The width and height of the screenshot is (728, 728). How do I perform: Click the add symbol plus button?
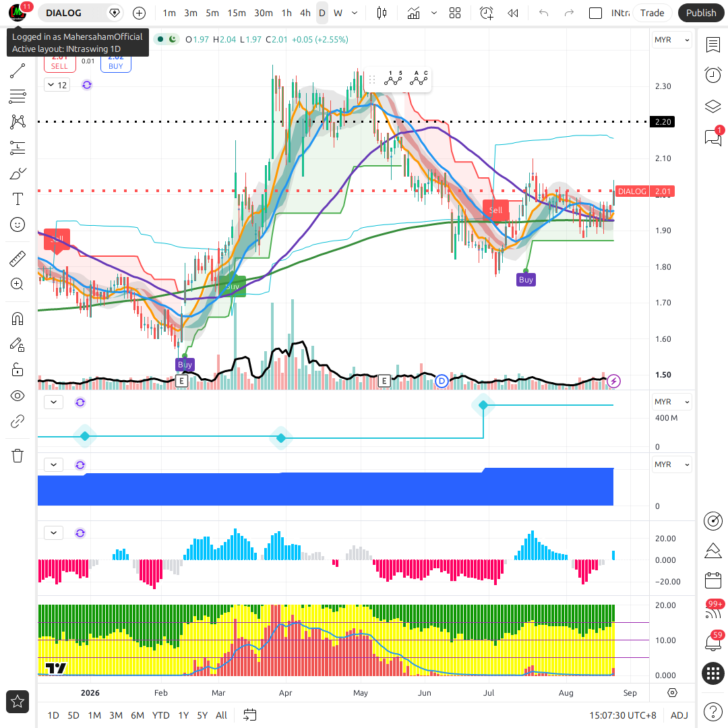(x=139, y=13)
